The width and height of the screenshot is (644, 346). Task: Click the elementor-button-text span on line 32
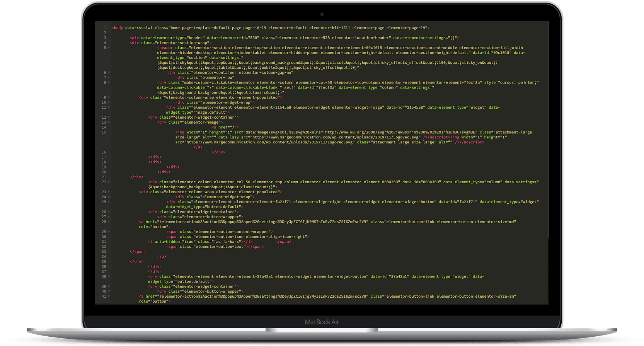coord(215,247)
